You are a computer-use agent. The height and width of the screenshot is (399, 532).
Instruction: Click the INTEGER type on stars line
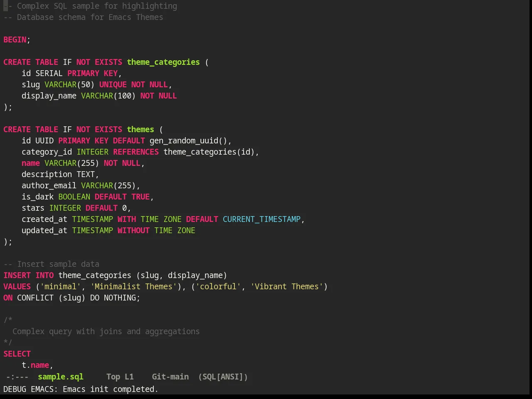tap(65, 208)
